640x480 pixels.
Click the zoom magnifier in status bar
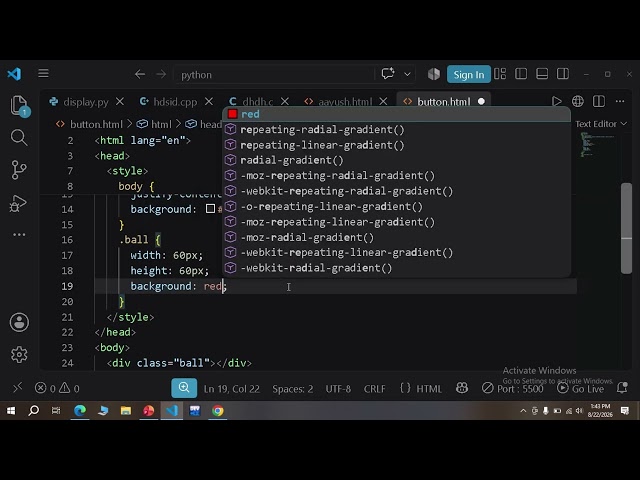(184, 388)
